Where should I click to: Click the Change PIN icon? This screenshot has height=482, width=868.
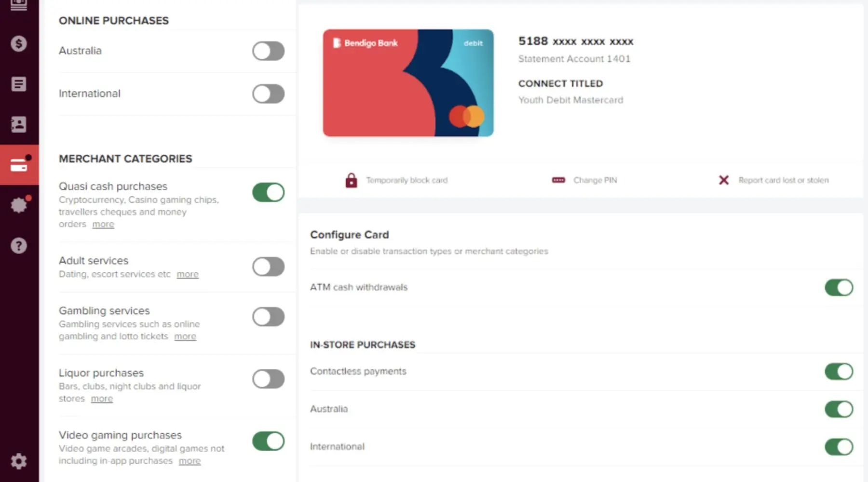[x=558, y=180]
